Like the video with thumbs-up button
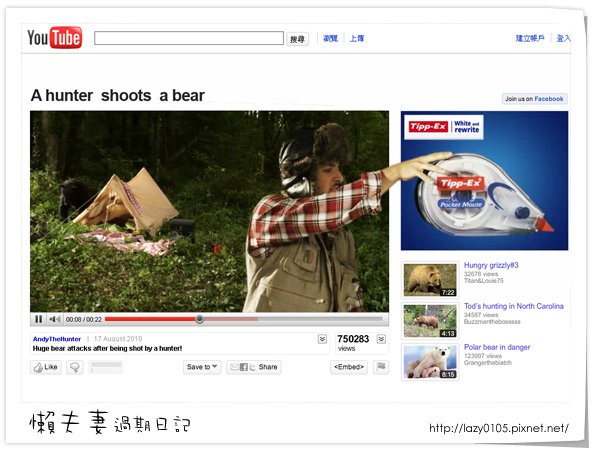Image resolution: width=600 pixels, height=450 pixels. (46, 367)
